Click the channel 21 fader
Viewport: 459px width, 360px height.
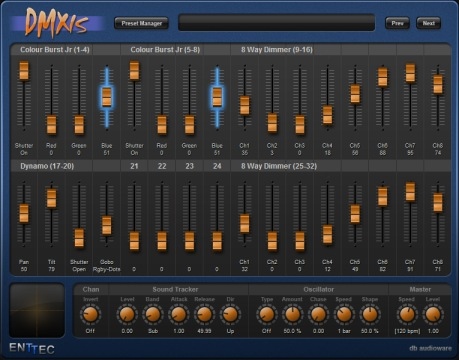[134, 241]
